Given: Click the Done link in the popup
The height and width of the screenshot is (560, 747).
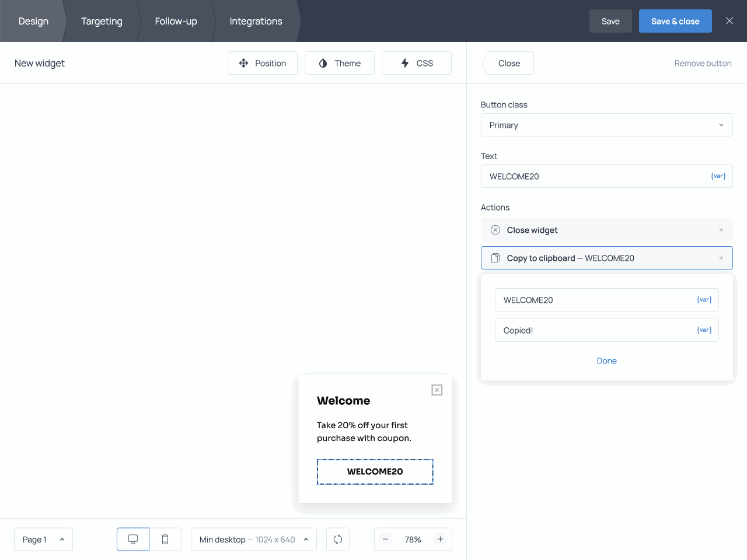Looking at the screenshot, I should pos(606,360).
